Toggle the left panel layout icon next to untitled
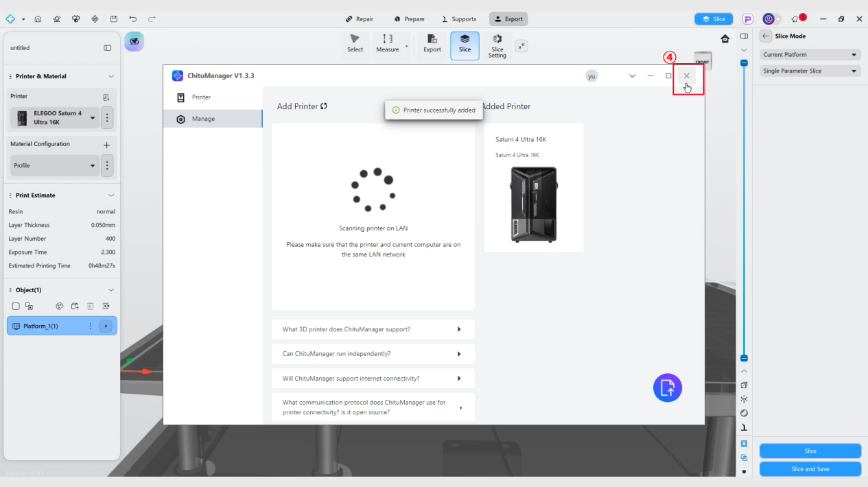Image resolution: width=868 pixels, height=487 pixels. click(x=107, y=48)
